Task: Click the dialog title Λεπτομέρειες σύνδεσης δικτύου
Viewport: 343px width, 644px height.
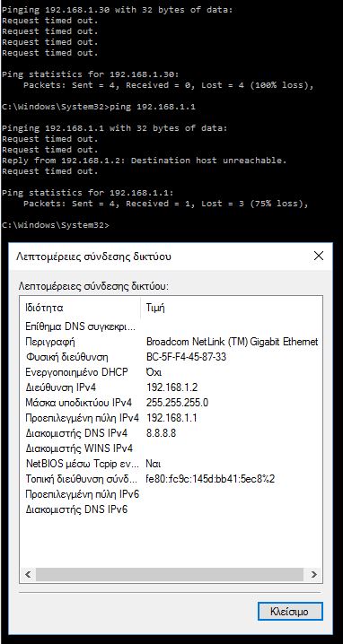Action: click(x=93, y=257)
